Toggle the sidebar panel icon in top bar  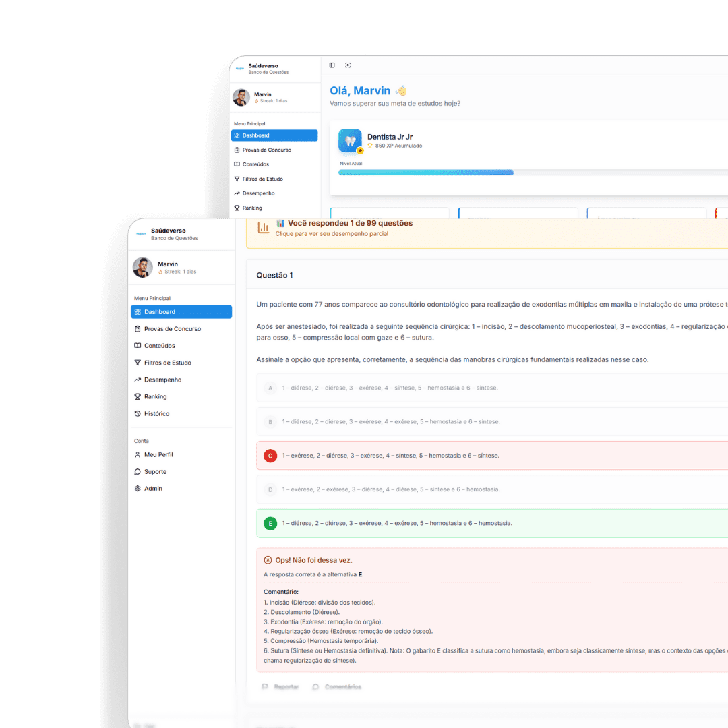pyautogui.click(x=332, y=65)
